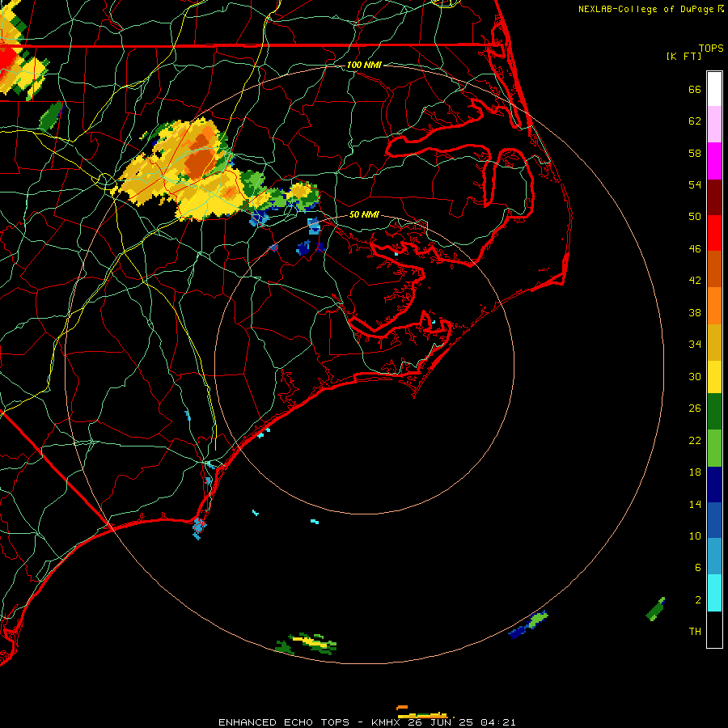Screen dimensions: 728x728
Task: Click the 6 legend value
Action: pyautogui.click(x=697, y=568)
